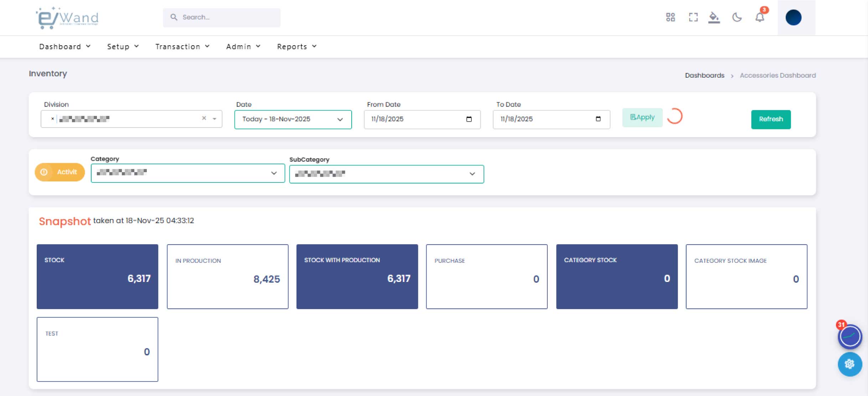Click the Activity alert button
Image resolution: width=868 pixels, height=396 pixels.
(60, 172)
